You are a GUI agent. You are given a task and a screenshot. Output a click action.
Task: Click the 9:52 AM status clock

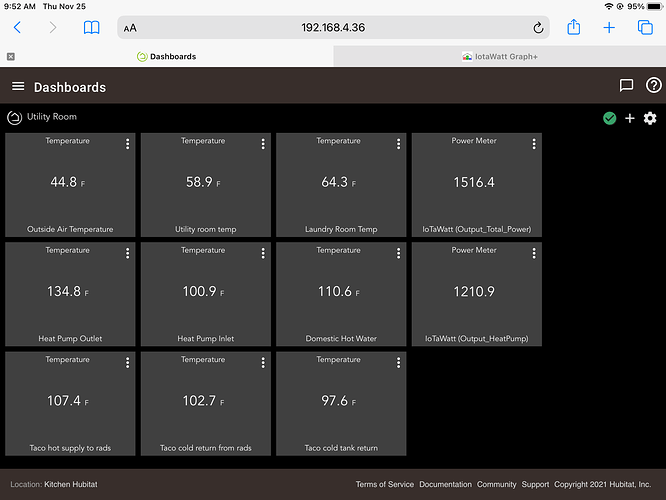point(20,6)
